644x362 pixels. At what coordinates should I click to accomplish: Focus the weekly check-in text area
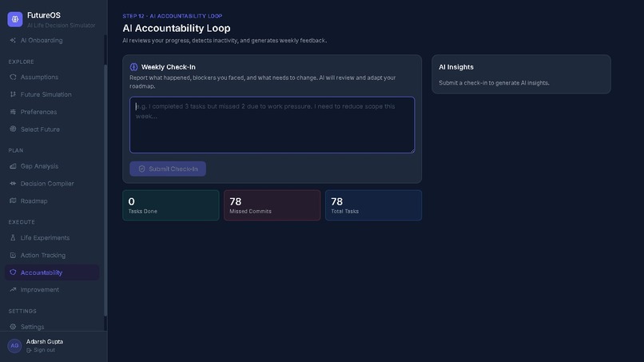[x=272, y=125]
